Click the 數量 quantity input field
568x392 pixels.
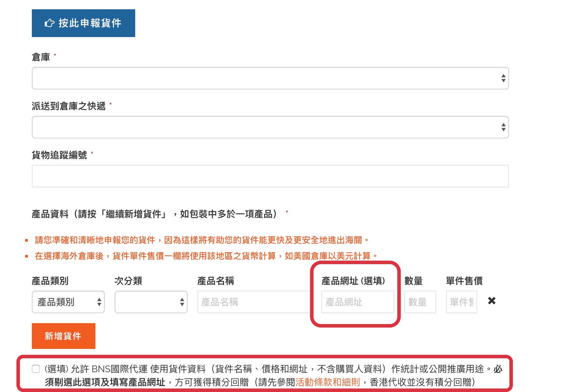pyautogui.click(x=420, y=302)
